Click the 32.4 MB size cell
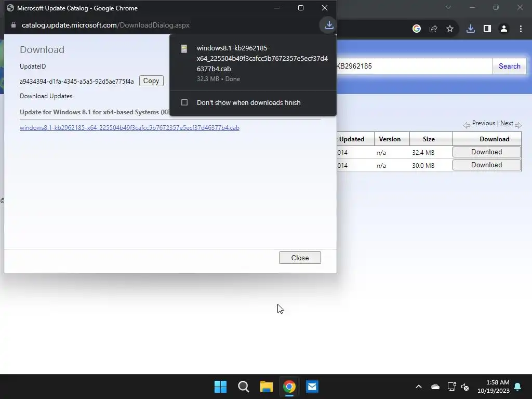Screen dimensions: 532x399 click(x=423, y=153)
